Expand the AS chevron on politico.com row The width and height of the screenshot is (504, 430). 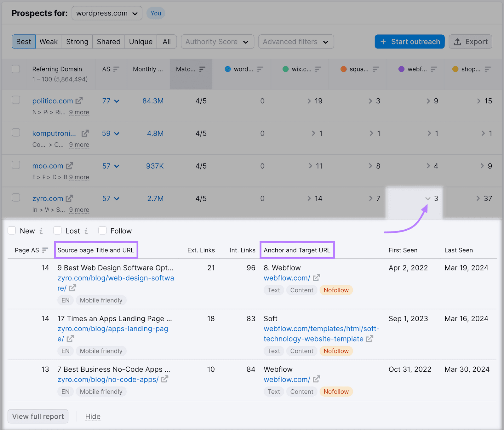click(x=117, y=101)
